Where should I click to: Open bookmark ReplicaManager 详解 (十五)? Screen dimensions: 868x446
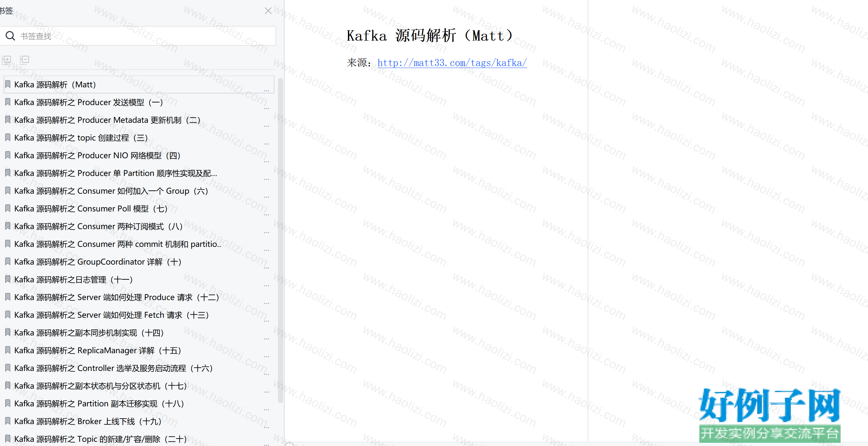pos(98,351)
